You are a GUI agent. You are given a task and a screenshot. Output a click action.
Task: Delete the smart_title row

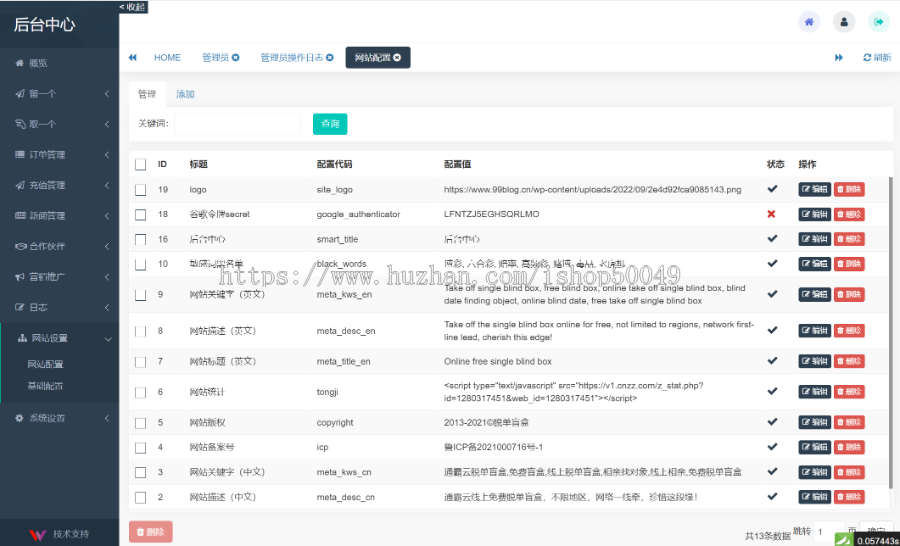pos(849,239)
